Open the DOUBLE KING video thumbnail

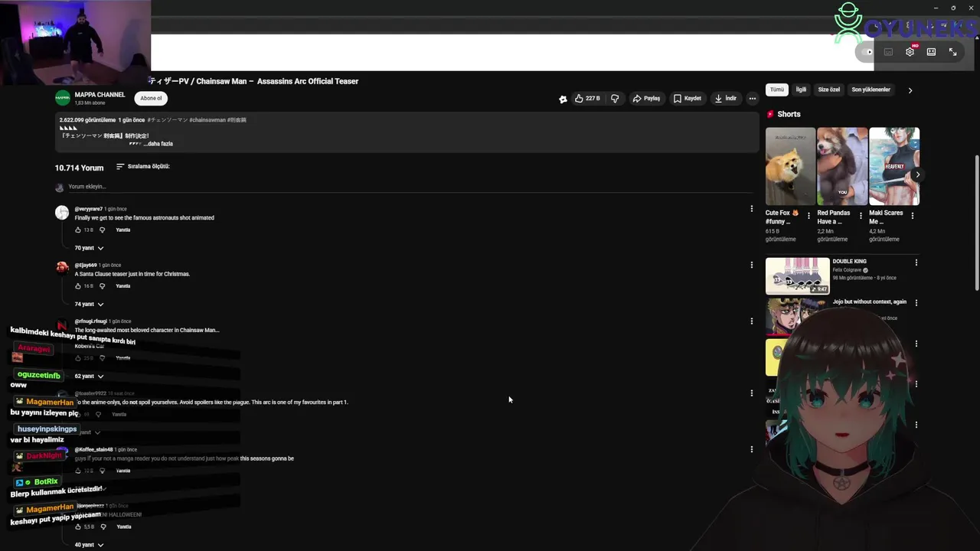pyautogui.click(x=797, y=276)
